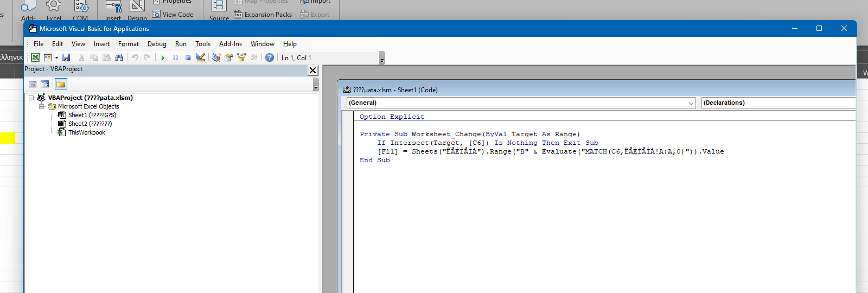
Task: Click the Reset stop icon
Action: [188, 58]
